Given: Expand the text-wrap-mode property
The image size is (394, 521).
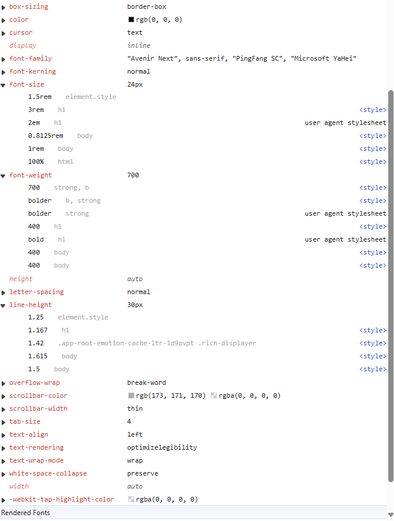Looking at the screenshot, I should click(x=3, y=461).
